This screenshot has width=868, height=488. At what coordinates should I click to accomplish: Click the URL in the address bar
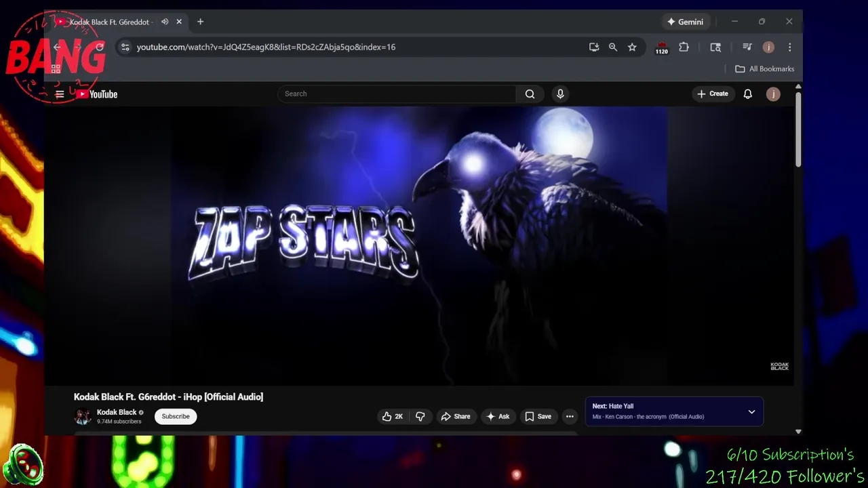266,47
